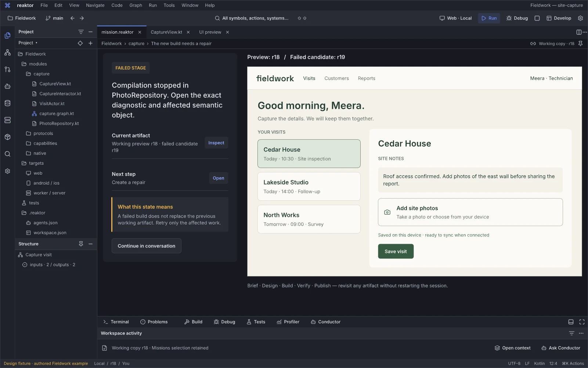Image resolution: width=588 pixels, height=368 pixels.
Task: Close the CaptureView.kt tab
Action: 188,32
